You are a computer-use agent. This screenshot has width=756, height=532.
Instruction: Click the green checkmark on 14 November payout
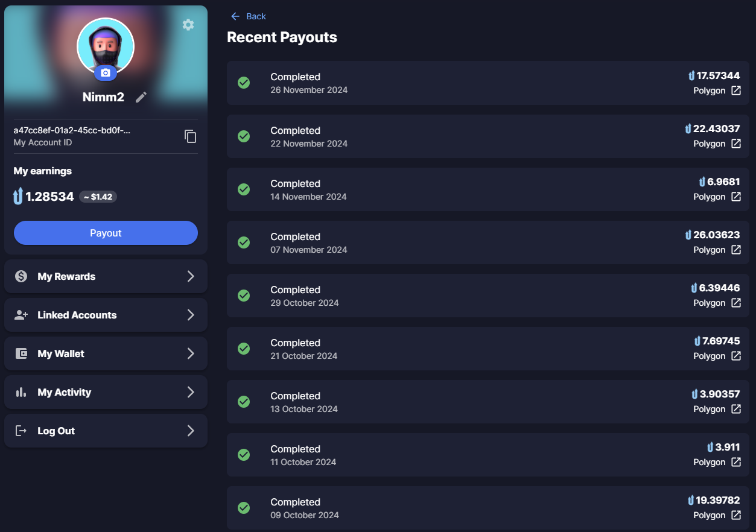point(244,189)
